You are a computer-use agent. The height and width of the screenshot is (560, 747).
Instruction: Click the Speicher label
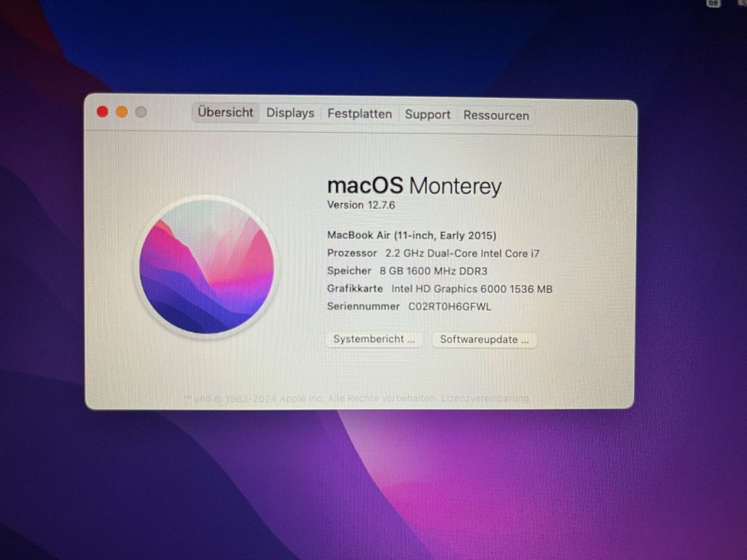pos(349,271)
